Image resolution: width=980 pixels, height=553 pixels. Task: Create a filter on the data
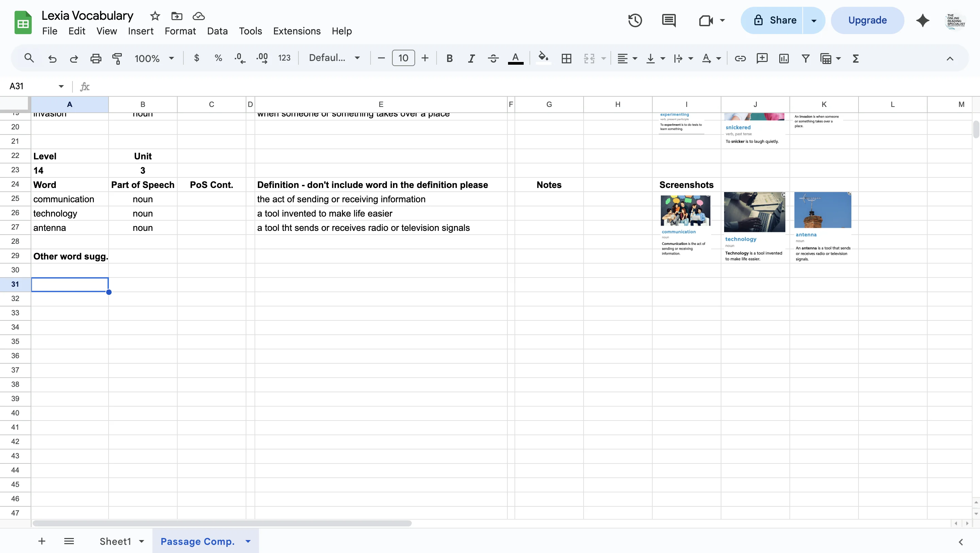click(805, 58)
